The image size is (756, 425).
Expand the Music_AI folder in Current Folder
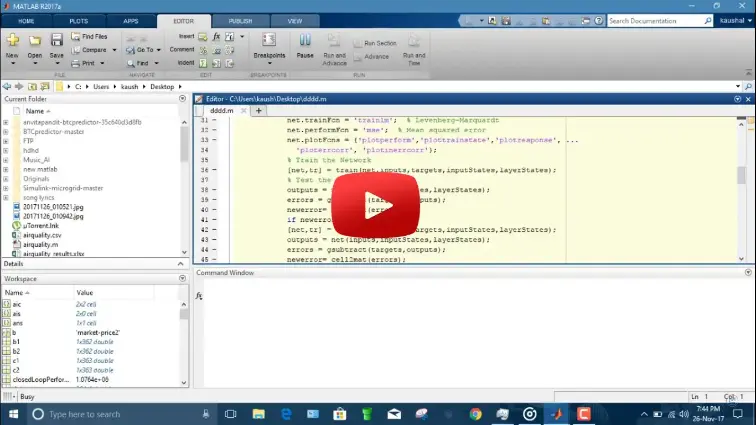point(6,159)
